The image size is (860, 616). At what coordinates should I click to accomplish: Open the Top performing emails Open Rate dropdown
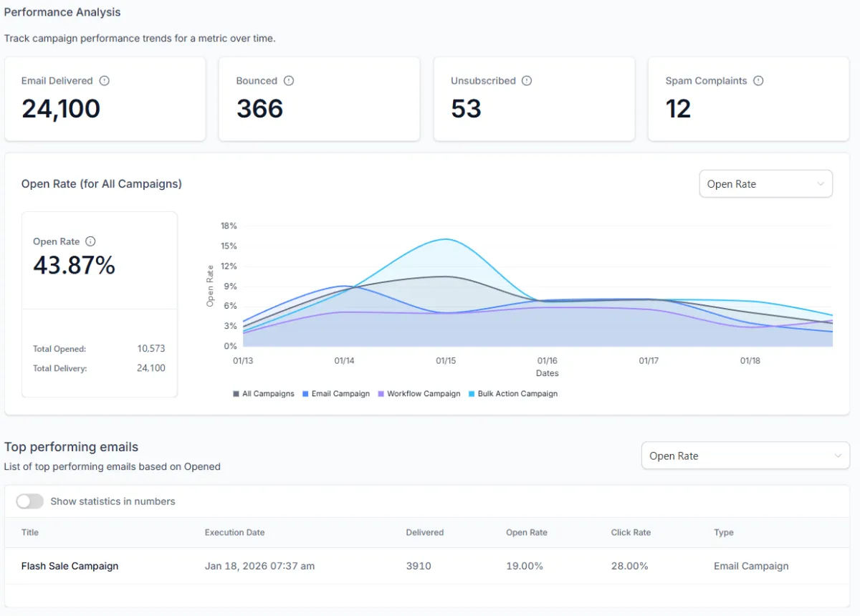tap(745, 456)
